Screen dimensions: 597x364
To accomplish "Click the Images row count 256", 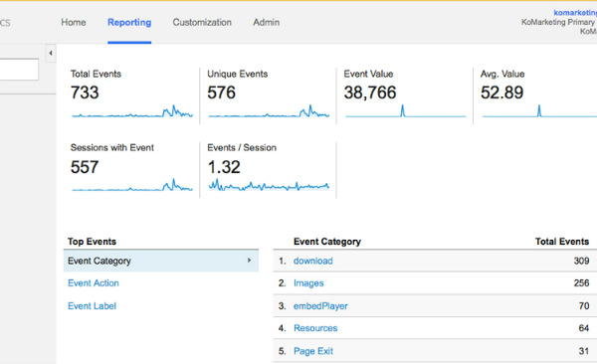I will point(581,282).
